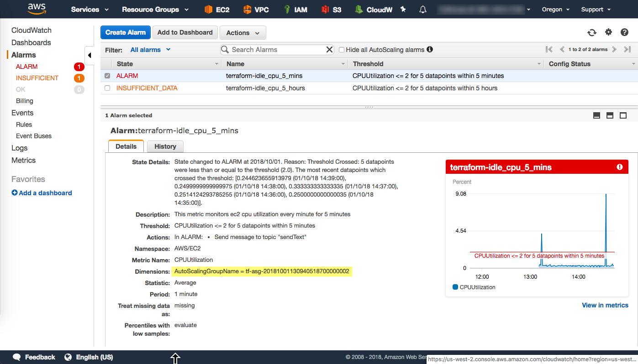Clear the Search Alarms field

tap(329, 50)
